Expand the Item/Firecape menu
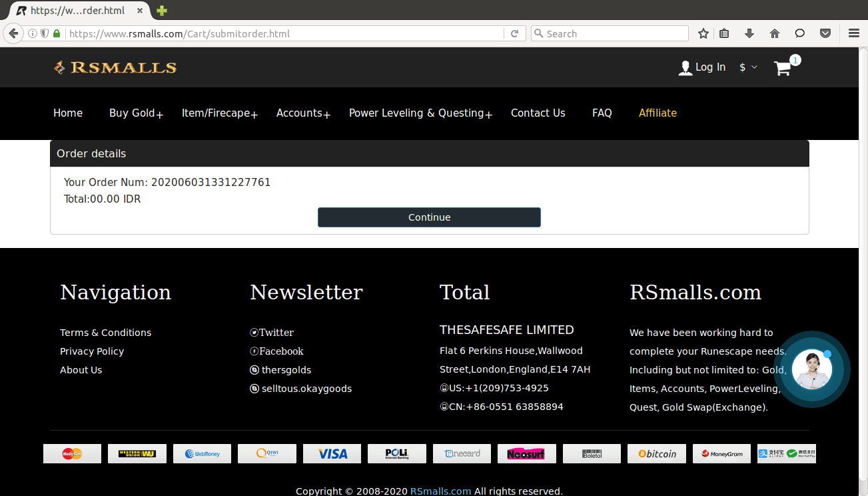The height and width of the screenshot is (496, 868). point(220,113)
